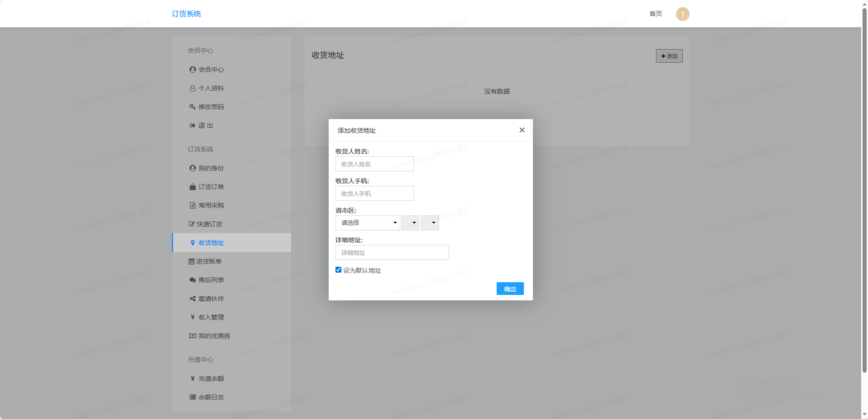868x419 pixels.
Task: Focus the 收货人姓名 input field
Action: point(375,164)
